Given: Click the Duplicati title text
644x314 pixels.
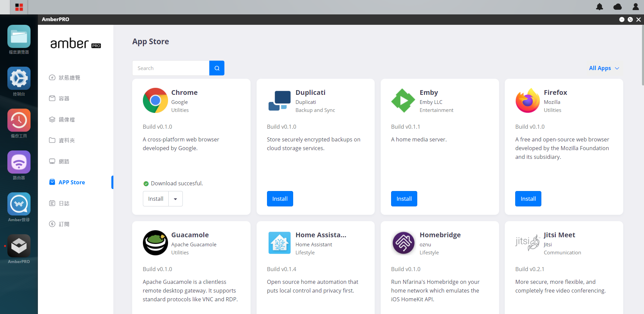Looking at the screenshot, I should point(310,92).
